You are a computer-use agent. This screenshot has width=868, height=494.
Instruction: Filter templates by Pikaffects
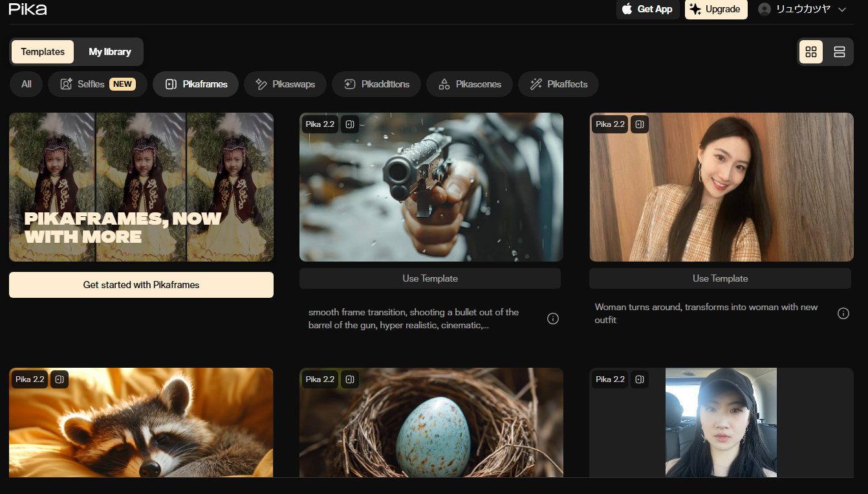click(x=558, y=84)
